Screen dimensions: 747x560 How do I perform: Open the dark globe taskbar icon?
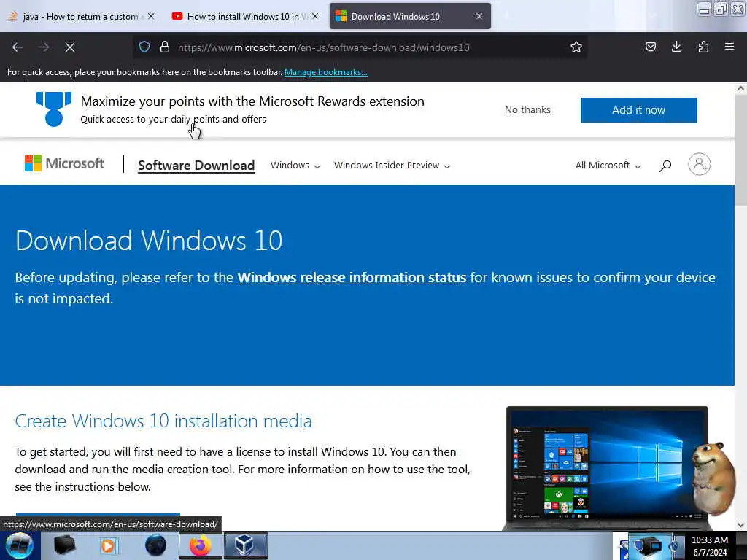(156, 545)
